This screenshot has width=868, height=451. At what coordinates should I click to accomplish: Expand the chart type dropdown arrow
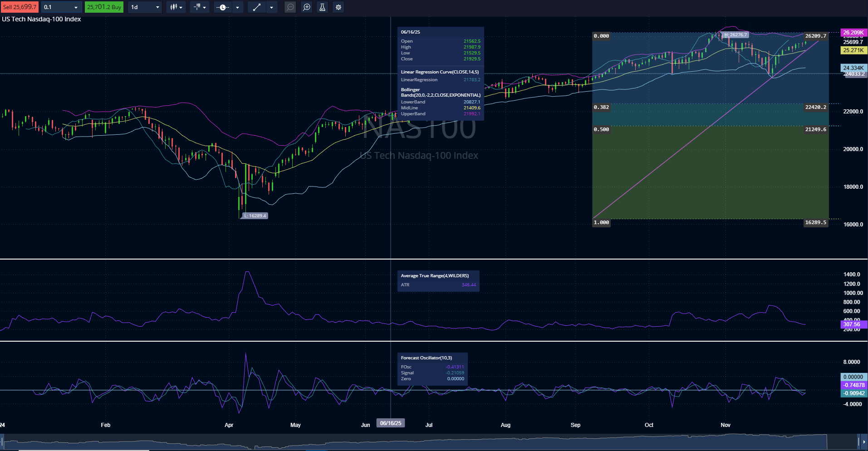(x=181, y=7)
